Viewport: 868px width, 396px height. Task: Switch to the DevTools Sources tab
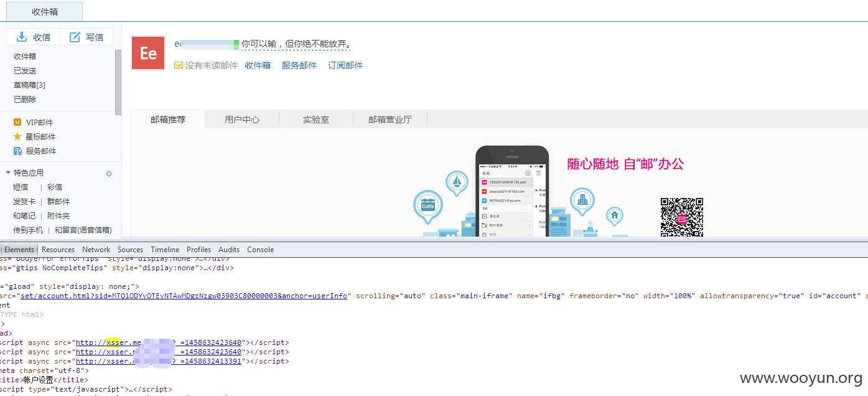(130, 249)
